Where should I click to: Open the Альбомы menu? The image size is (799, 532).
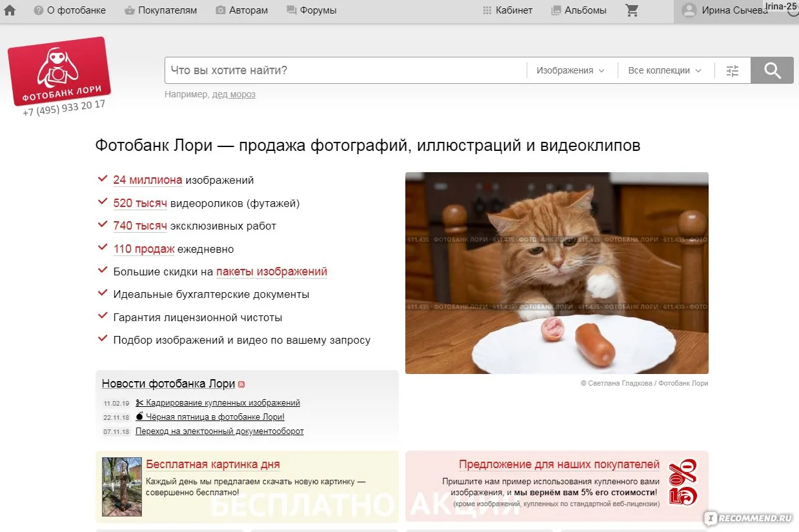coord(579,10)
